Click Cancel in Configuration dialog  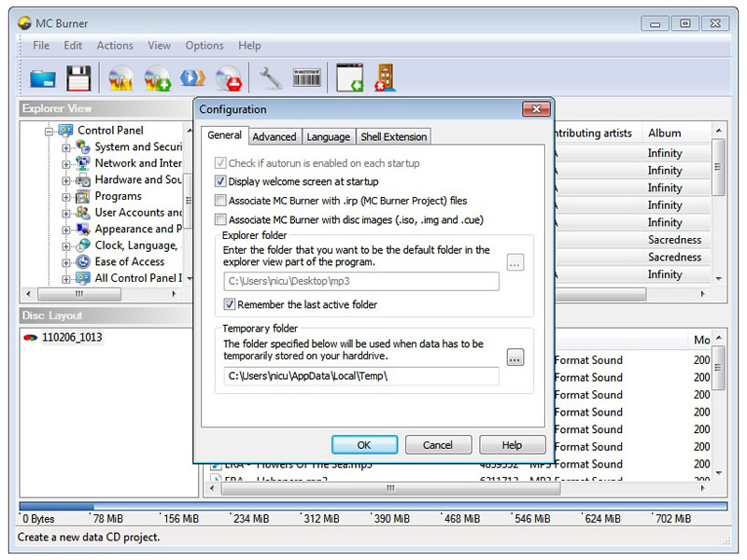coord(438,445)
